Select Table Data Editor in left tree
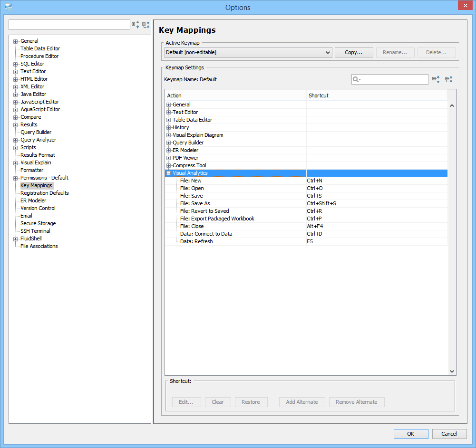This screenshot has width=476, height=448. pos(40,48)
